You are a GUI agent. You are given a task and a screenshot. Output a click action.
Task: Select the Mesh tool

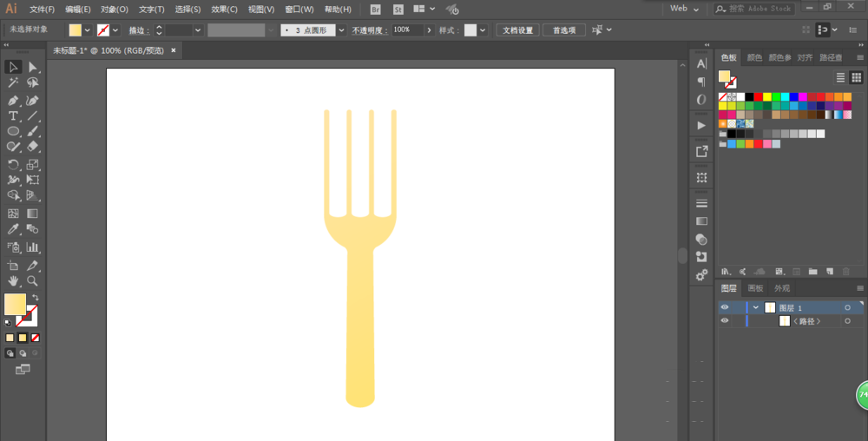coord(13,214)
